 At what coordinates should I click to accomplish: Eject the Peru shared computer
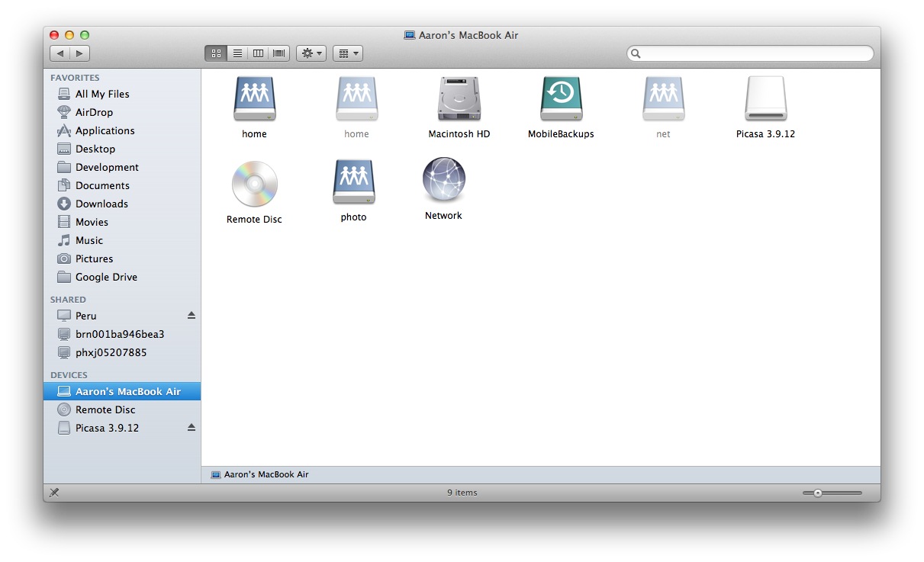point(192,316)
